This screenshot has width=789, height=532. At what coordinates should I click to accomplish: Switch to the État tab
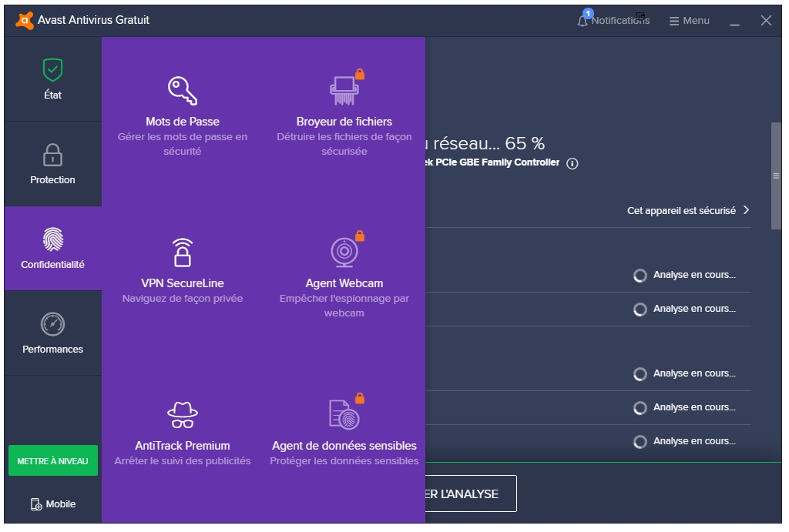point(52,79)
